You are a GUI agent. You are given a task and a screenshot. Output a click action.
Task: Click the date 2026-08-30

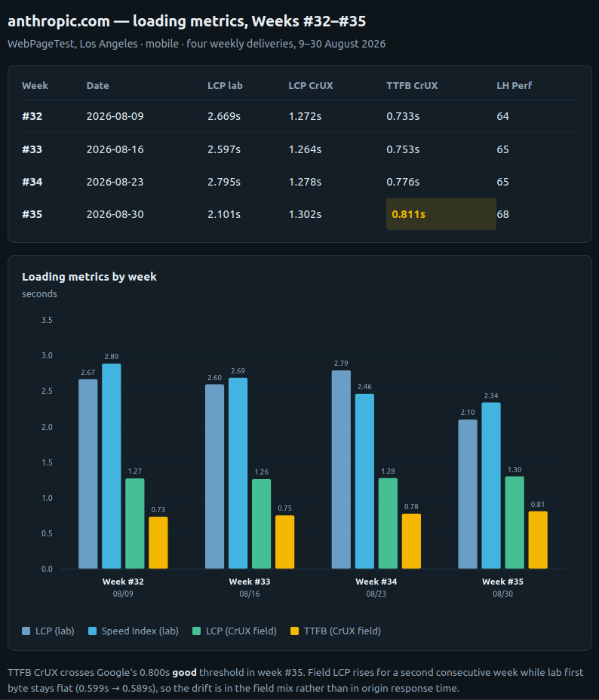pos(115,215)
